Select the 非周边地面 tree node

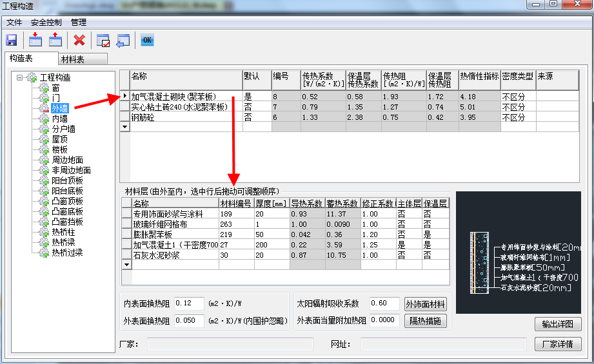[x=71, y=170]
